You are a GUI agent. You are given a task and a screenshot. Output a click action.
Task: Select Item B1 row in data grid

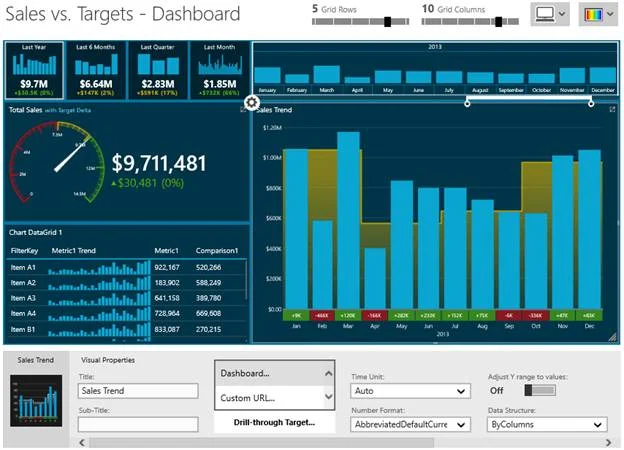(x=127, y=329)
